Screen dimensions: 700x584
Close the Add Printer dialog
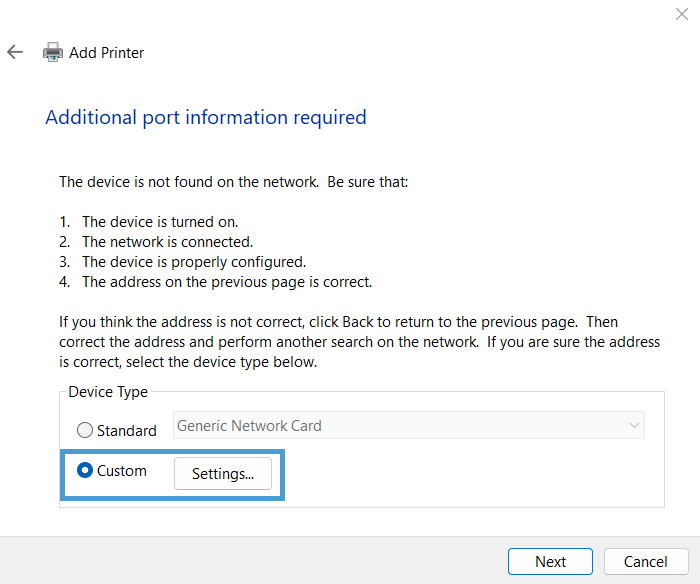click(681, 14)
